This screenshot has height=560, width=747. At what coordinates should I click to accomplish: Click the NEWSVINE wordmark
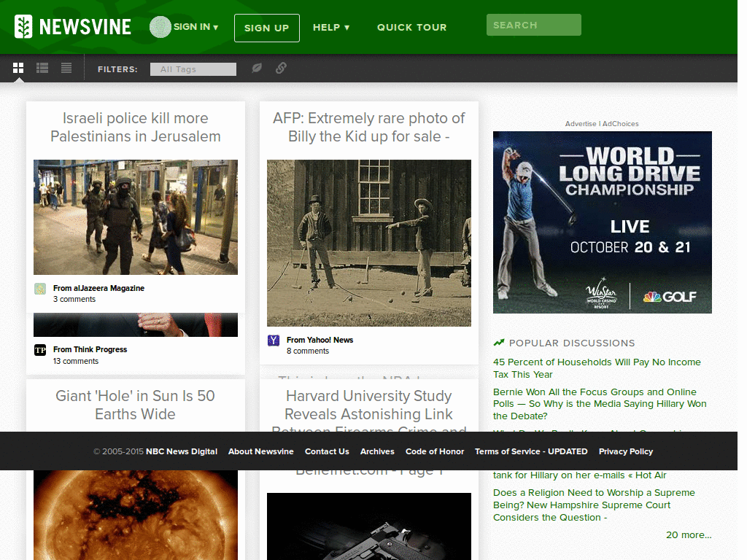tap(85, 27)
